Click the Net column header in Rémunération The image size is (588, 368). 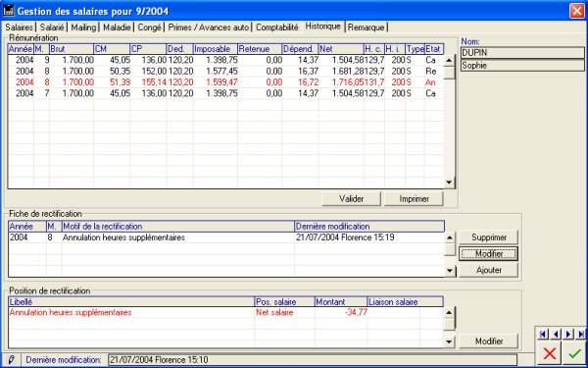341,49
